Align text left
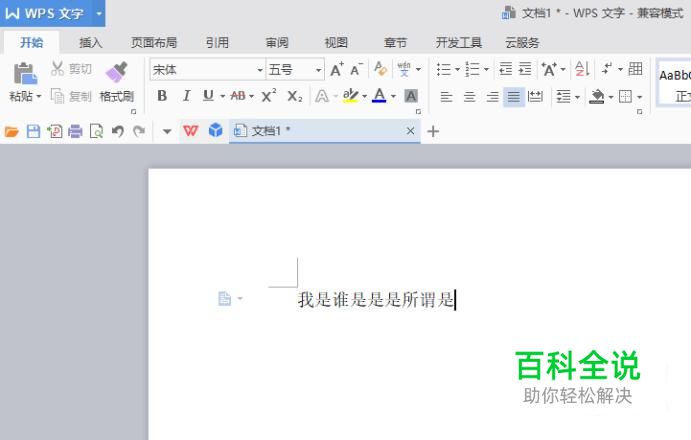 (x=446, y=96)
